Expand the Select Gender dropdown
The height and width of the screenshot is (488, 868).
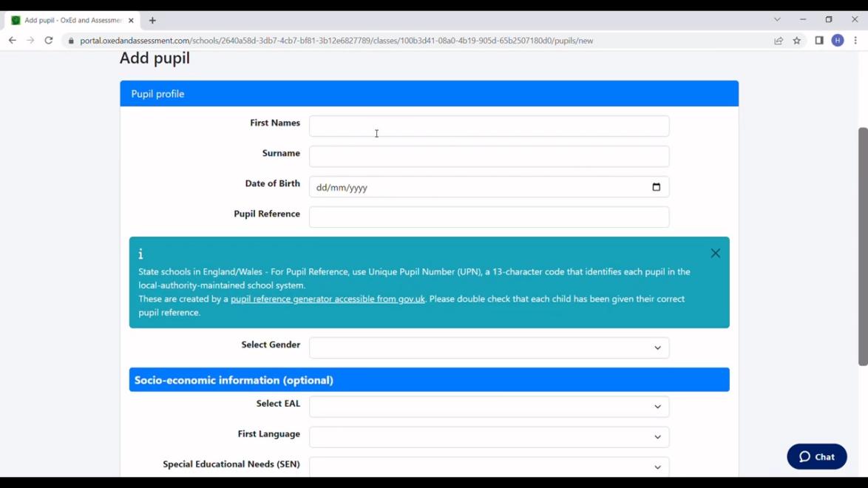pos(489,348)
